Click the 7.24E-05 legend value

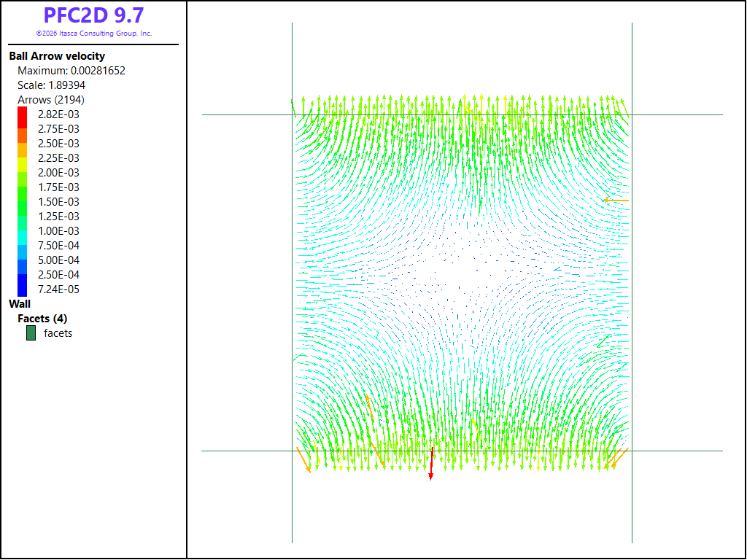point(58,289)
